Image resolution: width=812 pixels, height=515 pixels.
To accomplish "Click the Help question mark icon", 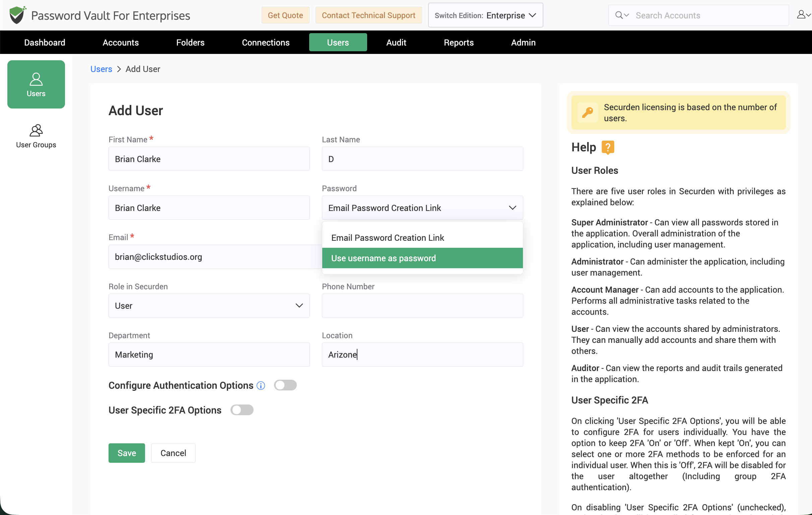I will (x=608, y=147).
